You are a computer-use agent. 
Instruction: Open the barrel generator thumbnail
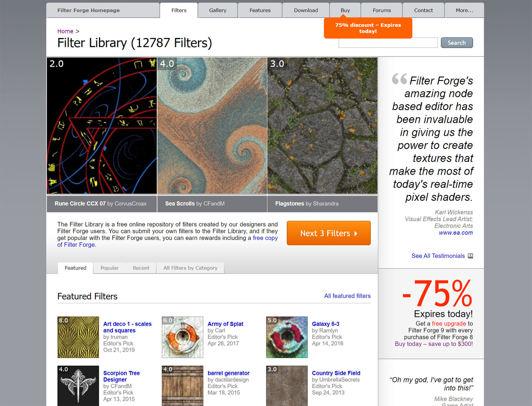183,386
